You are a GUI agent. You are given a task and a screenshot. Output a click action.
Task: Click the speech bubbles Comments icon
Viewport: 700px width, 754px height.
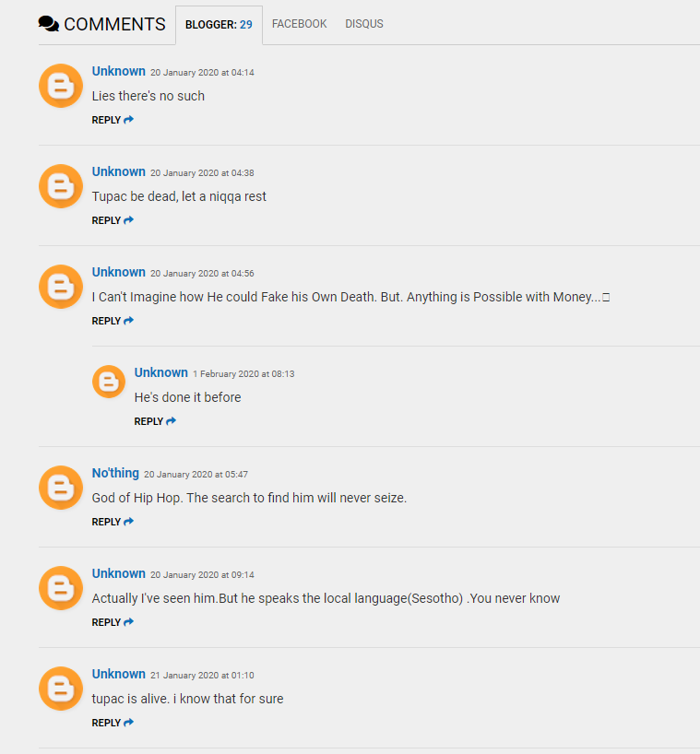[49, 24]
